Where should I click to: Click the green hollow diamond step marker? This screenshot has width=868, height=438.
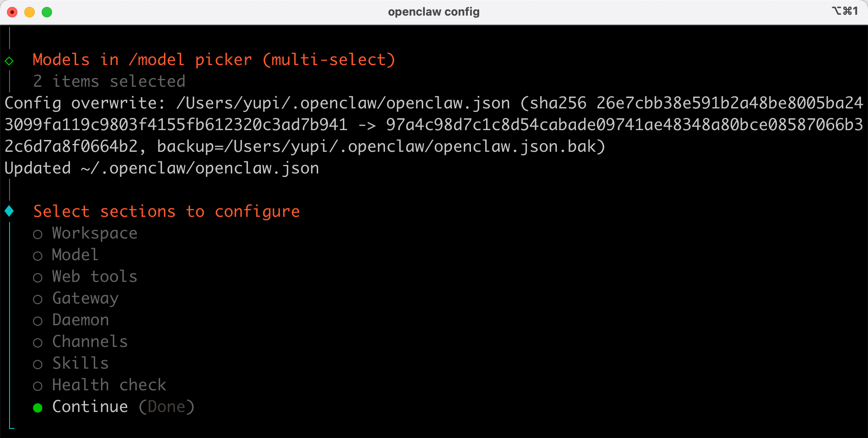coord(9,61)
